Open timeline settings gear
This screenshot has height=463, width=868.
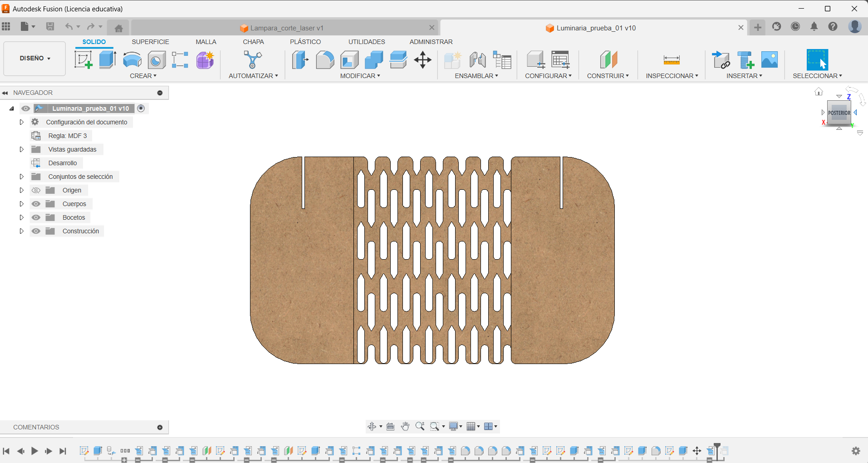tap(856, 451)
